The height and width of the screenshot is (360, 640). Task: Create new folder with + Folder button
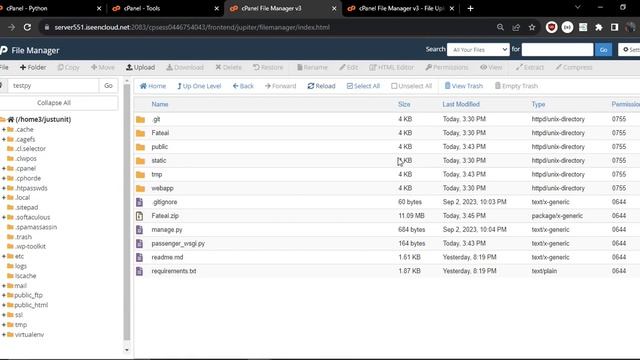pyautogui.click(x=33, y=67)
